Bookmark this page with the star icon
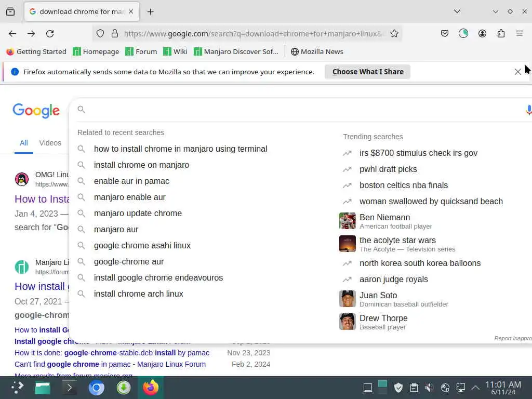Image resolution: width=532 pixels, height=399 pixels. pos(394,33)
